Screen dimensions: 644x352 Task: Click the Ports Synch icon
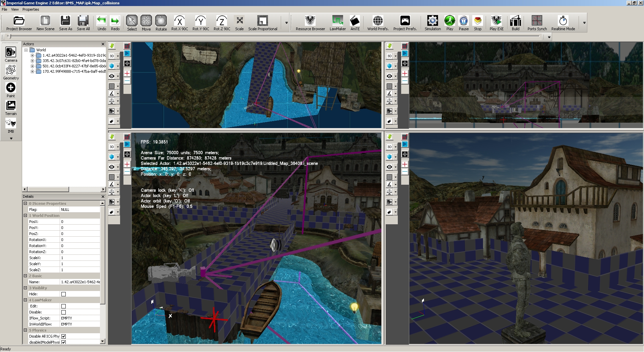pos(537,23)
